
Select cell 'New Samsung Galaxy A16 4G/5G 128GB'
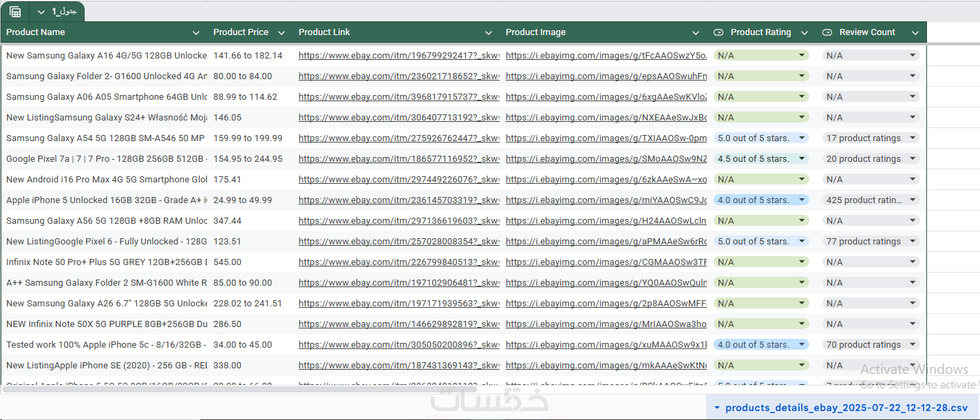[106, 56]
